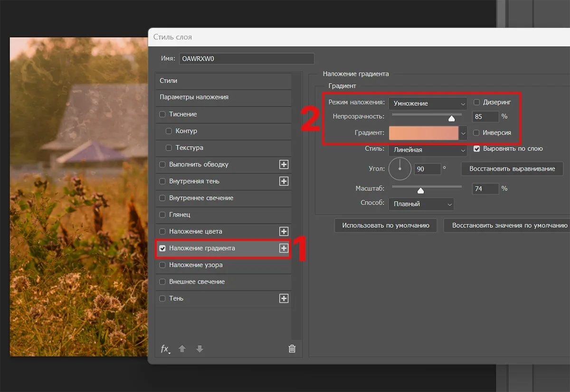The height and width of the screenshot is (392, 570).
Task: Click the Непрозрачность value field showing 85
Action: click(485, 117)
